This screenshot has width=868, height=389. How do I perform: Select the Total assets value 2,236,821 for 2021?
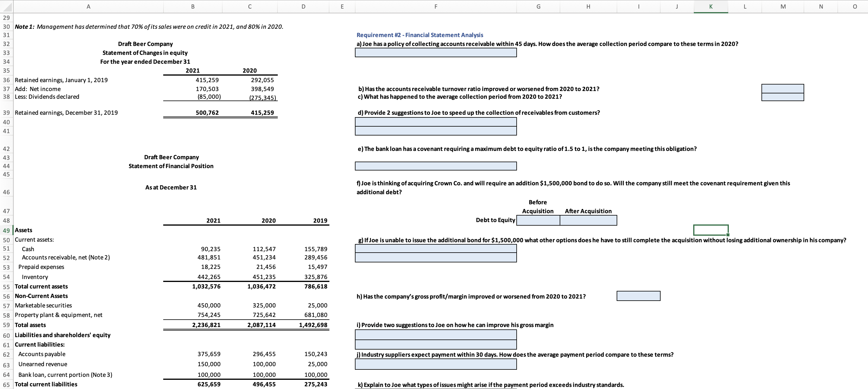(x=207, y=325)
